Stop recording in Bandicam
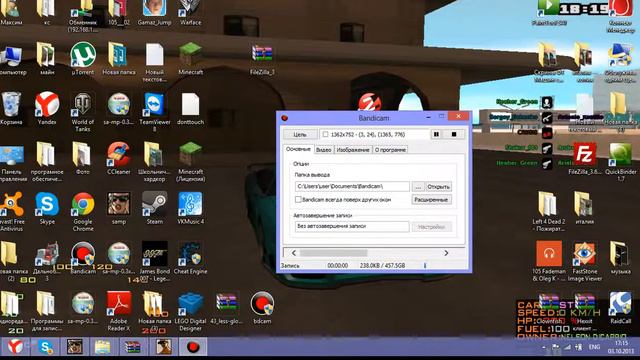The width and height of the screenshot is (640, 360). [454, 134]
